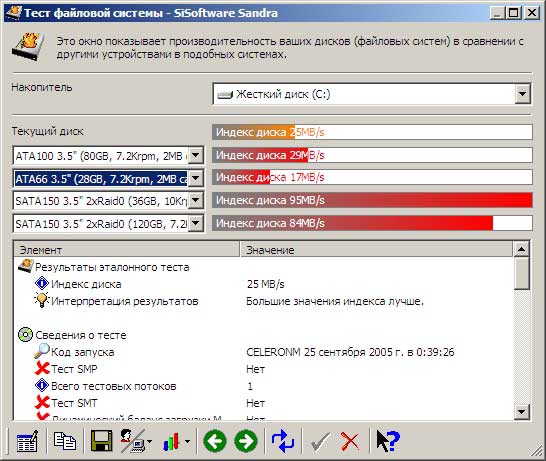Open the dropdown arrow beside chart icon

point(187,442)
